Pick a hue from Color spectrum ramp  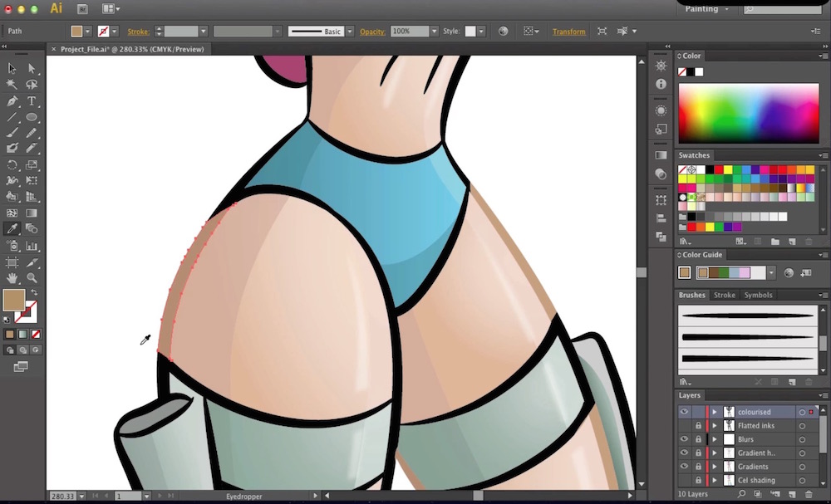(749, 113)
